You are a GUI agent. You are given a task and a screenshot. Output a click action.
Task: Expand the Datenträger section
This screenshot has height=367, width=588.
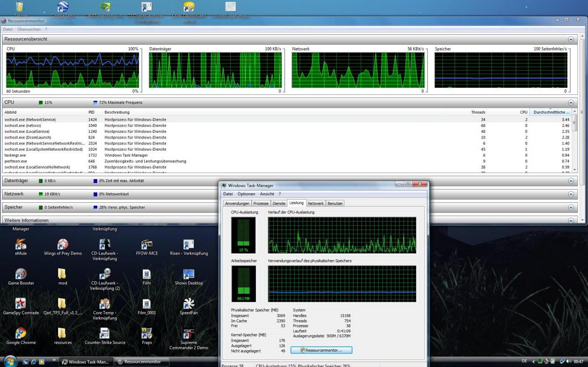(x=571, y=181)
